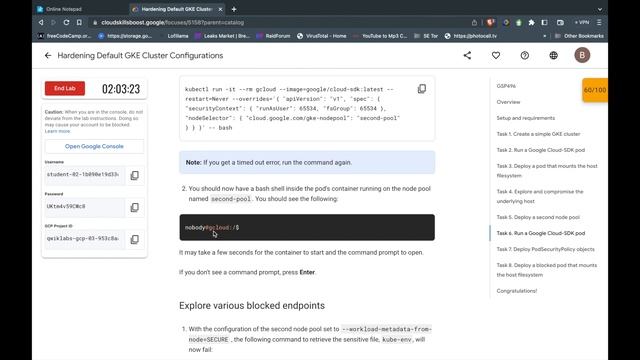Click GSP496 in the outline

506,86
